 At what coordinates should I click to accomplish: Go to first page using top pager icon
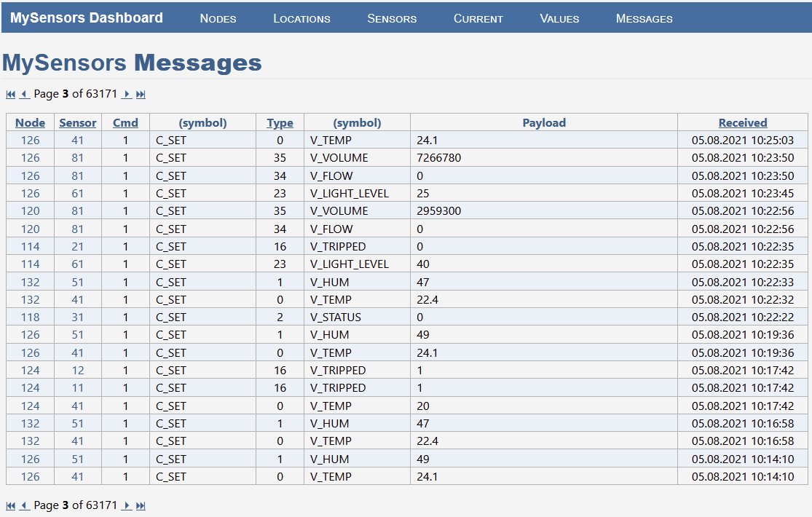click(11, 94)
